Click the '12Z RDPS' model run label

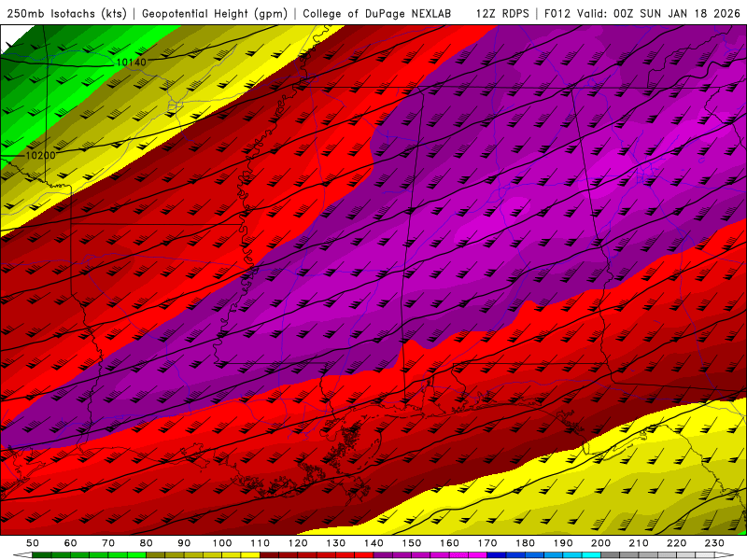point(502,14)
